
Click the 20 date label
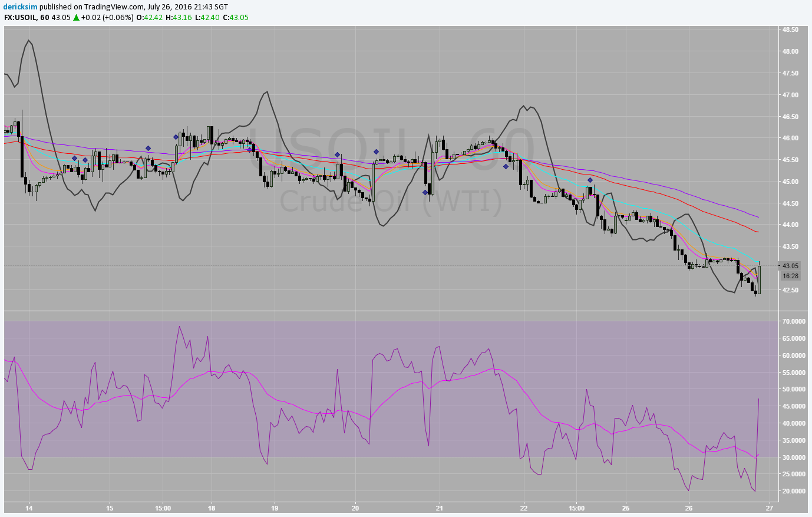[x=355, y=508]
